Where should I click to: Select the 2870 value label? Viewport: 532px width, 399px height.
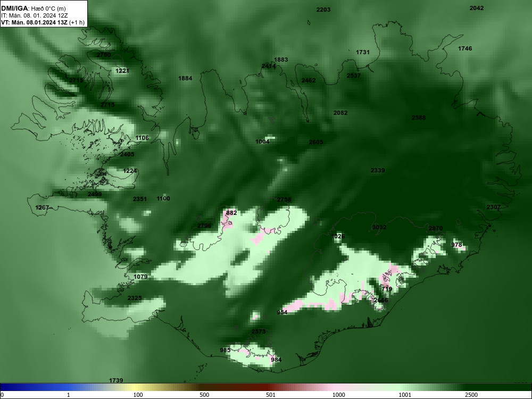point(436,229)
